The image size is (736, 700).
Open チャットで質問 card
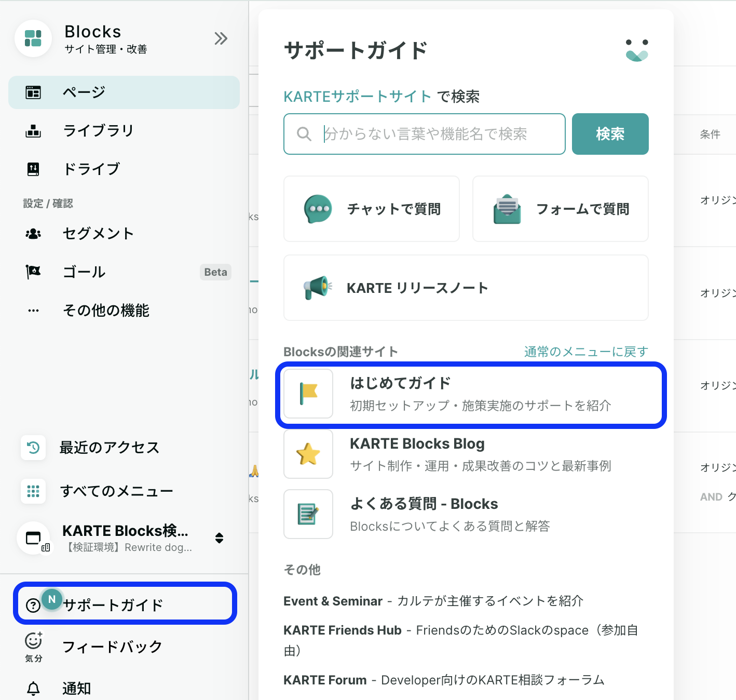372,209
